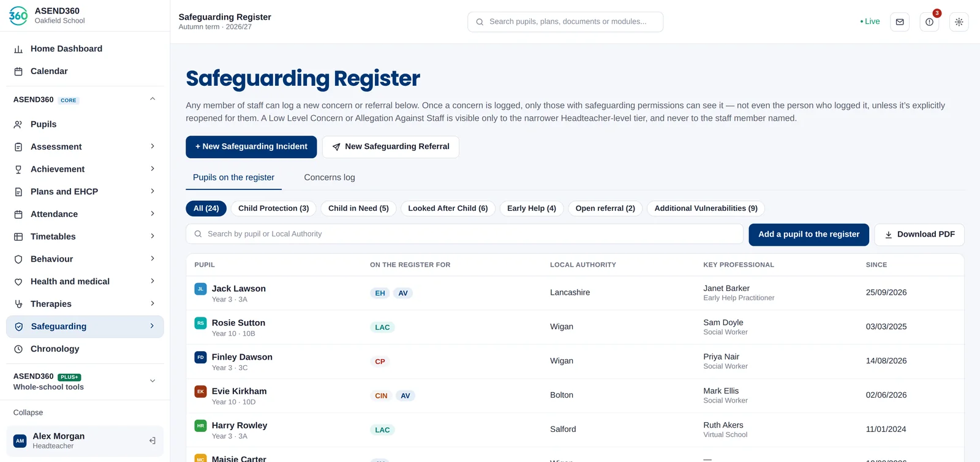Click the CP tag on Finley Dawson row
The width and height of the screenshot is (980, 462).
coord(380,362)
